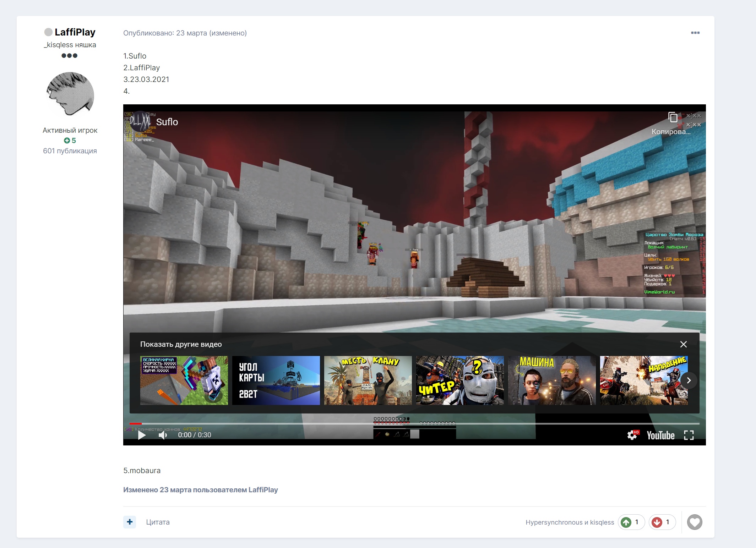Click the user status indicator dot
Image resolution: width=756 pixels, height=548 pixels.
(x=48, y=32)
